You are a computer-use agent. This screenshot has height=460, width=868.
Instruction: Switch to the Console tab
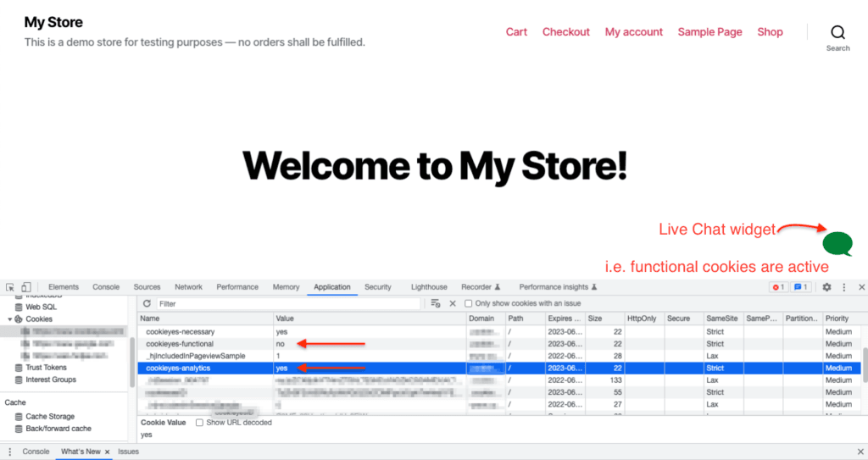pyautogui.click(x=106, y=287)
